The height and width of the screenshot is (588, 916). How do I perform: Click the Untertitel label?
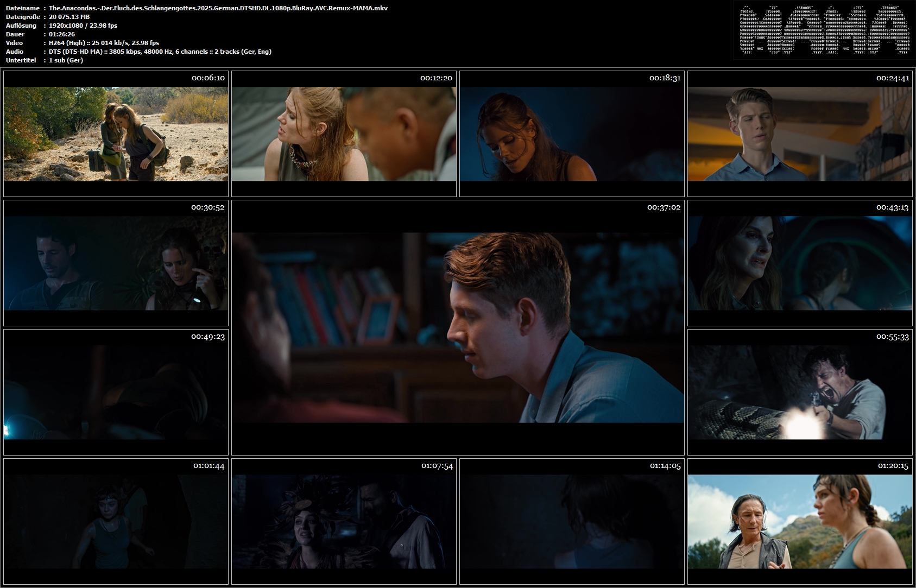(21, 60)
